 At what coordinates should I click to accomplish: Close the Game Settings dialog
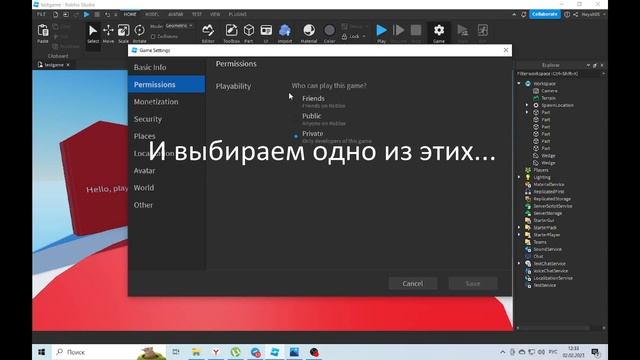[x=506, y=50]
